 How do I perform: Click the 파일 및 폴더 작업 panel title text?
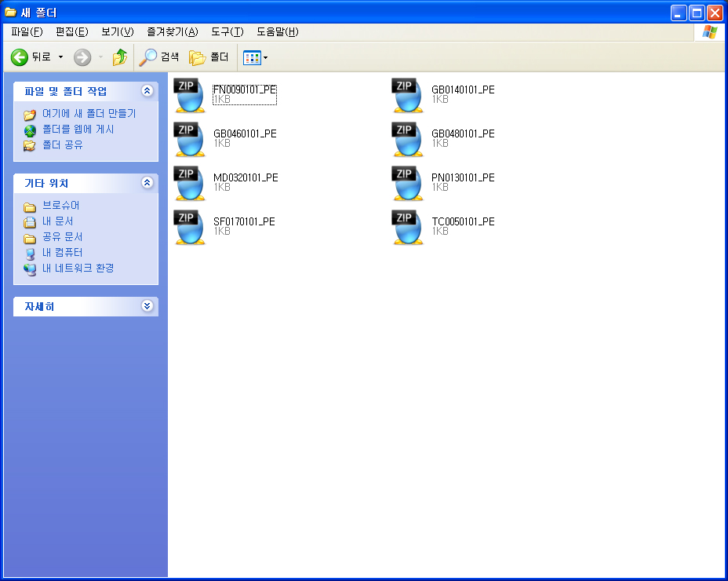point(65,92)
